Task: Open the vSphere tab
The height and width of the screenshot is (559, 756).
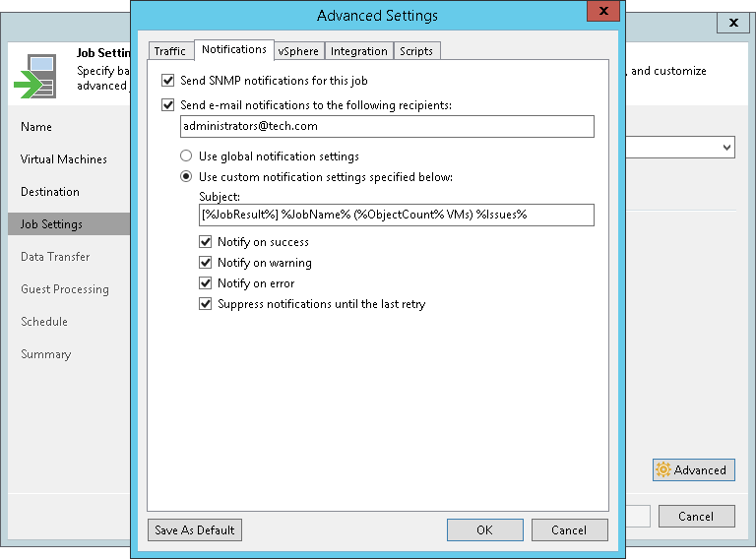Action: pyautogui.click(x=298, y=51)
